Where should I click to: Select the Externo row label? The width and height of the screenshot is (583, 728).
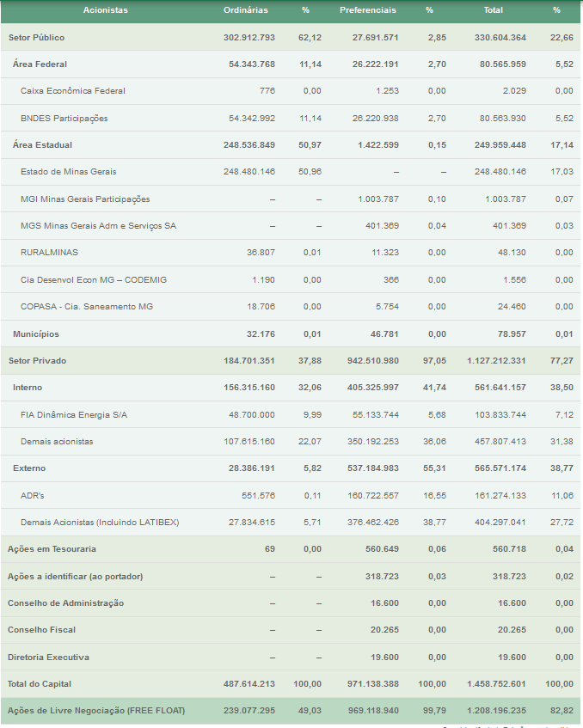[29, 468]
